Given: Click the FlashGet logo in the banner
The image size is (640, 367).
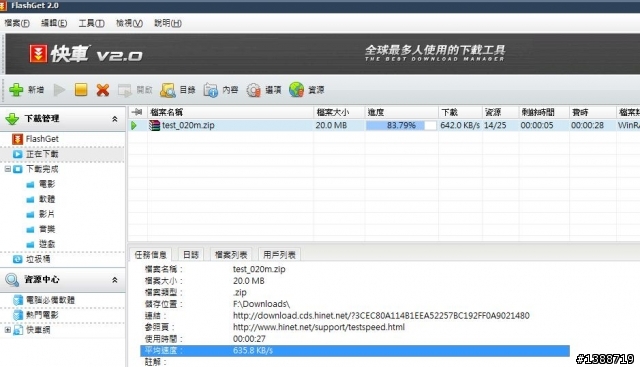Looking at the screenshot, I should [x=38, y=53].
